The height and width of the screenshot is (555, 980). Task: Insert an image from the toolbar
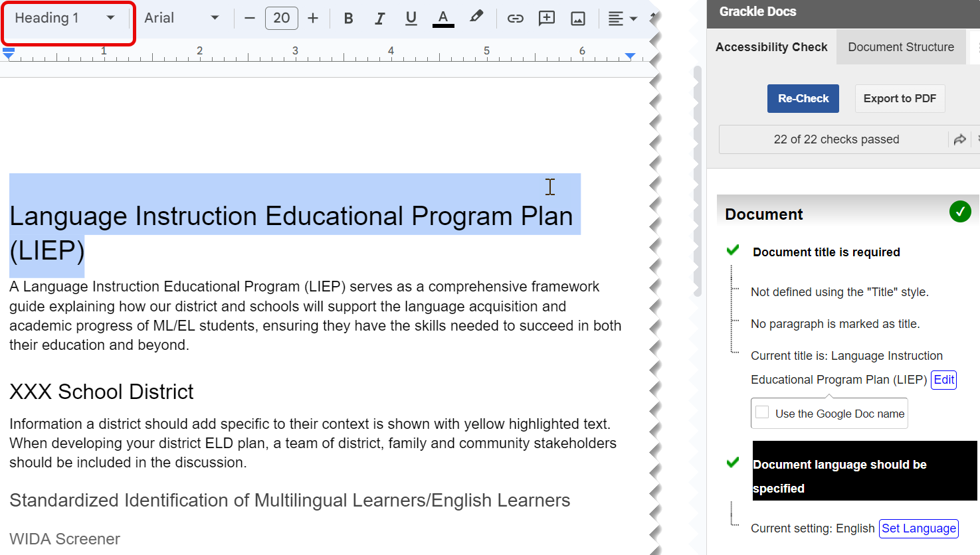point(578,19)
